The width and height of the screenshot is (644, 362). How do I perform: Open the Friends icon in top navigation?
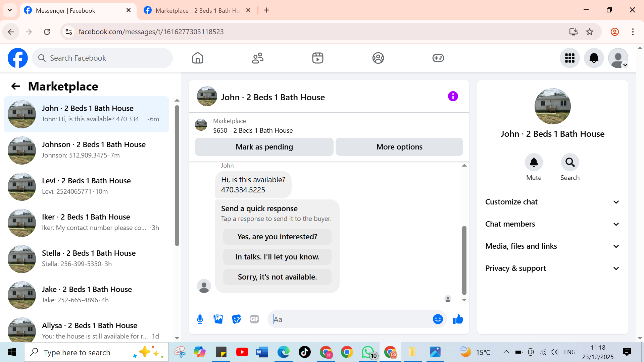coord(258,58)
